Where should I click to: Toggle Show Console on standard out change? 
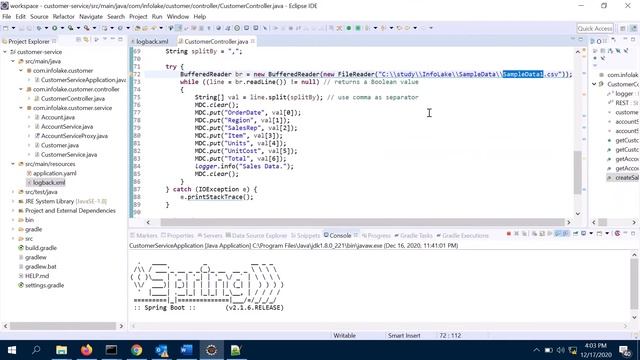coord(558,234)
